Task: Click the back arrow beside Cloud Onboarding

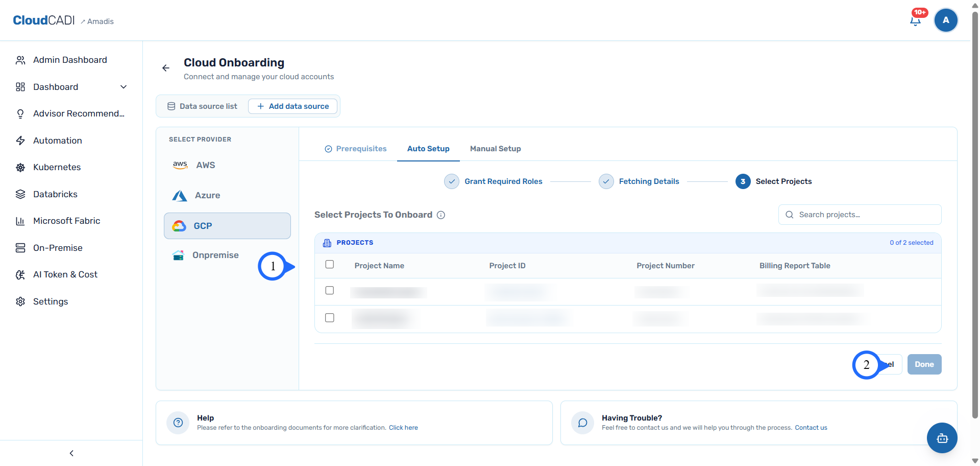Action: (x=166, y=68)
